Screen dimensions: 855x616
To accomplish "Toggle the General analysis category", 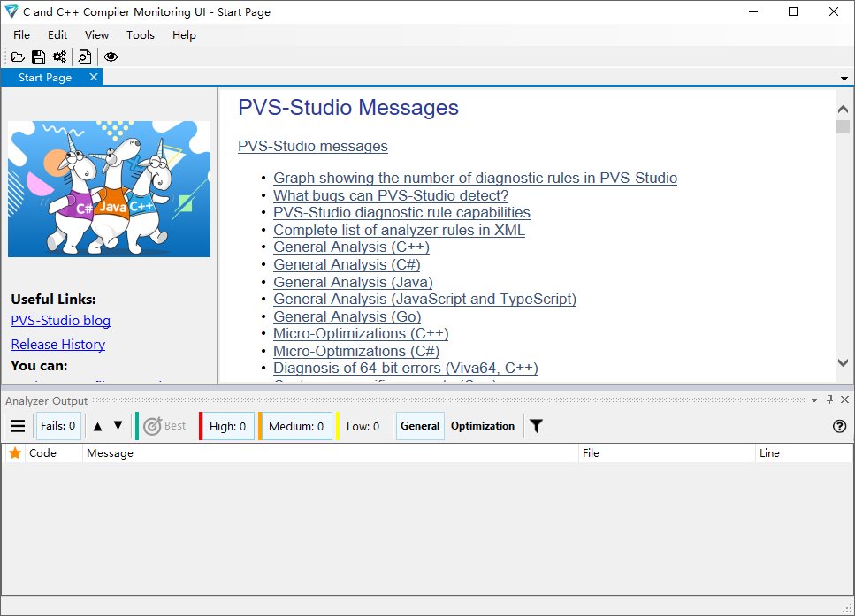I will coord(420,426).
